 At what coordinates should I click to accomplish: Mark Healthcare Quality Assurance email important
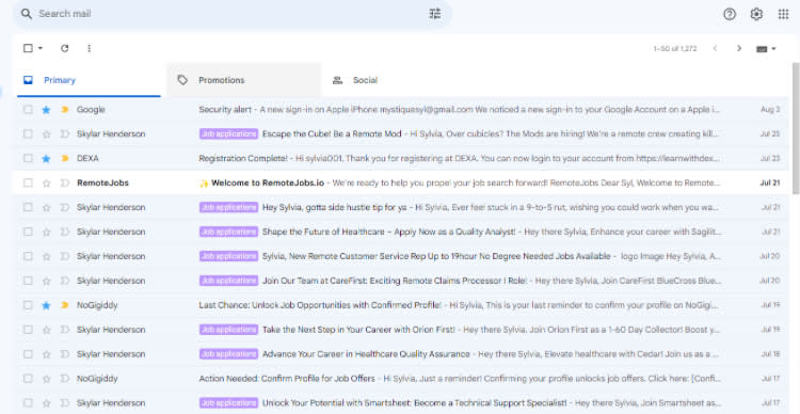pyautogui.click(x=65, y=354)
